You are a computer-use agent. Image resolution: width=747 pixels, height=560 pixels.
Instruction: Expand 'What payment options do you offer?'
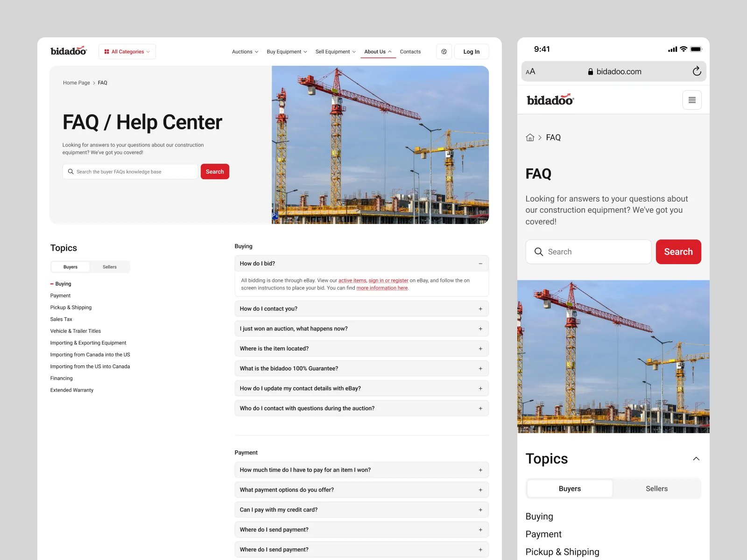click(362, 490)
